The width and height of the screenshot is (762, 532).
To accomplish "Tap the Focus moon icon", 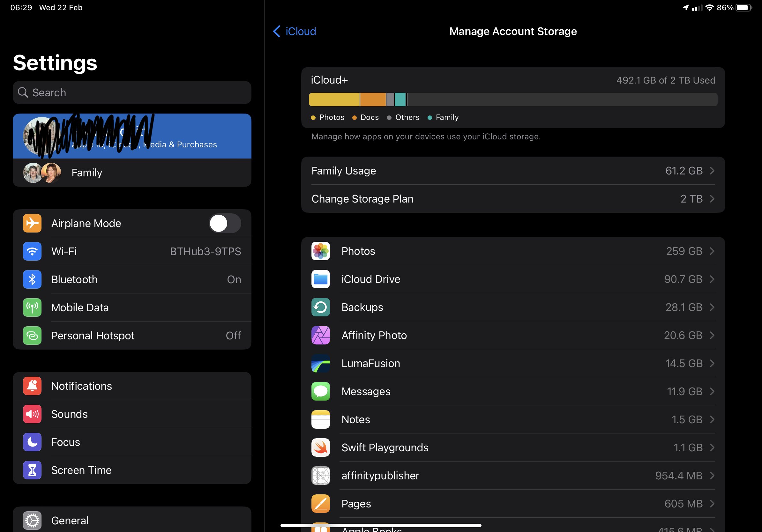I will pos(32,442).
